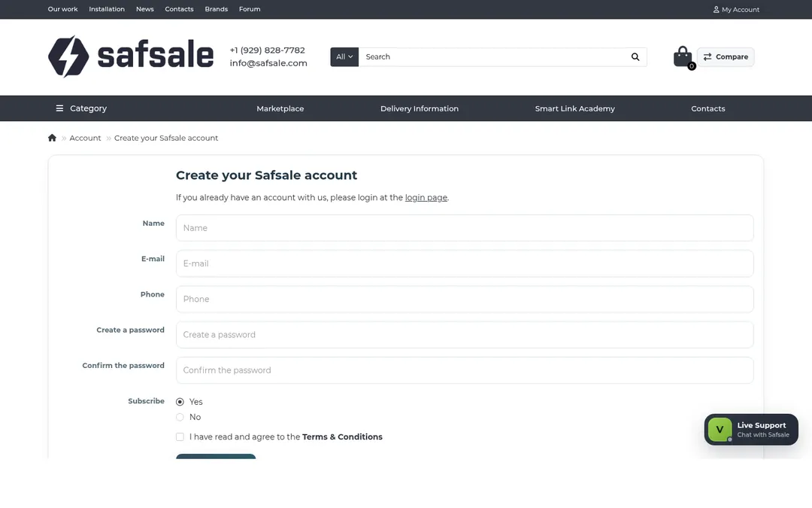Click the info@safsale.com email
Image resolution: width=812 pixels, height=508 pixels.
tap(268, 63)
